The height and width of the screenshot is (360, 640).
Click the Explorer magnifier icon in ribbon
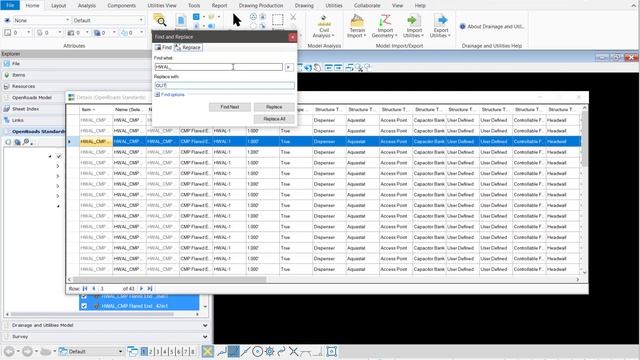(x=160, y=20)
